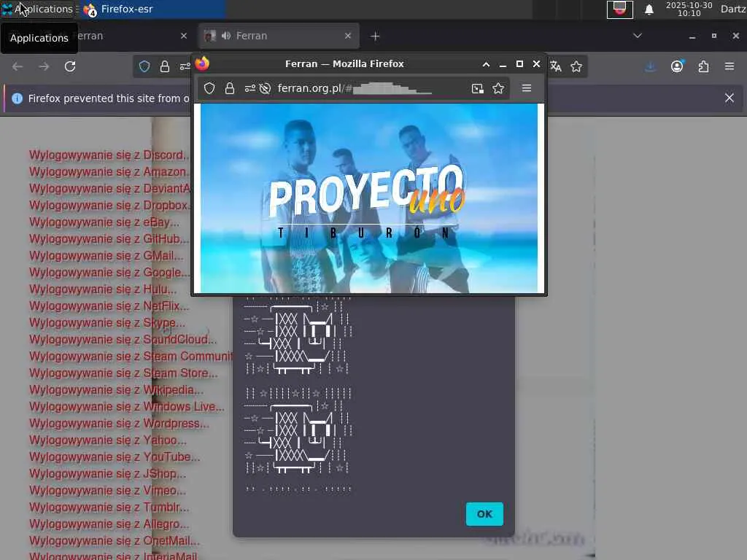
Task: Open the Applications menu in top panel
Action: [38, 9]
